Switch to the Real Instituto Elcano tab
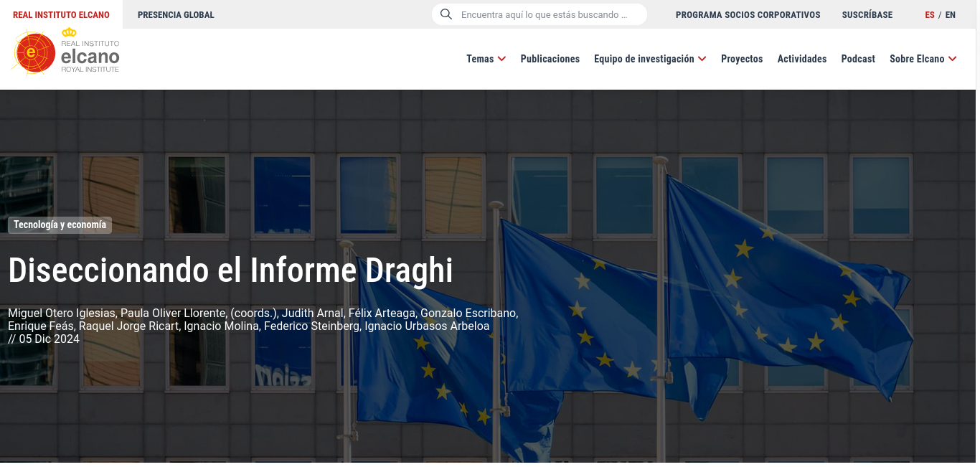 (x=61, y=14)
